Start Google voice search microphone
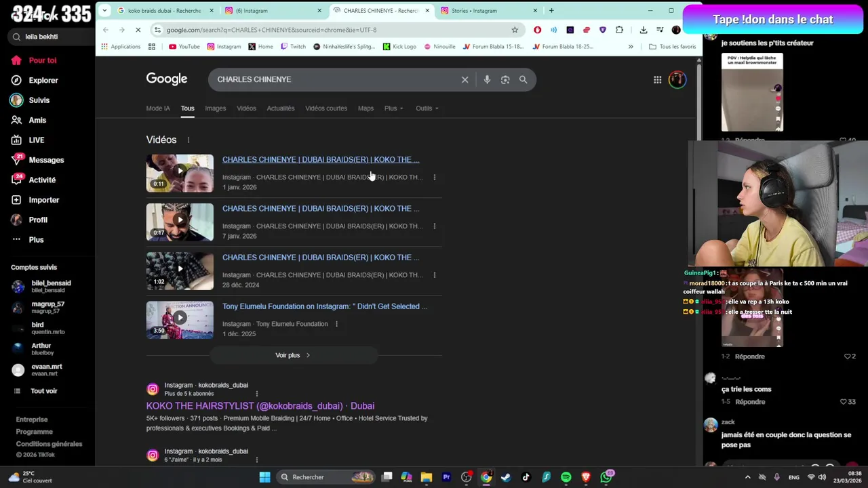The width and height of the screenshot is (868, 488). (x=487, y=80)
